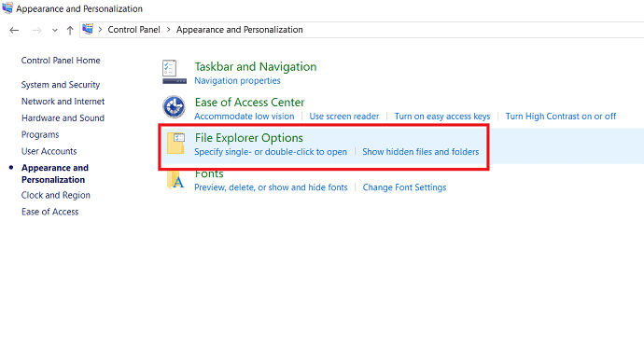Click the Taskbar and Navigation icon
The image size is (644, 359).
[175, 72]
